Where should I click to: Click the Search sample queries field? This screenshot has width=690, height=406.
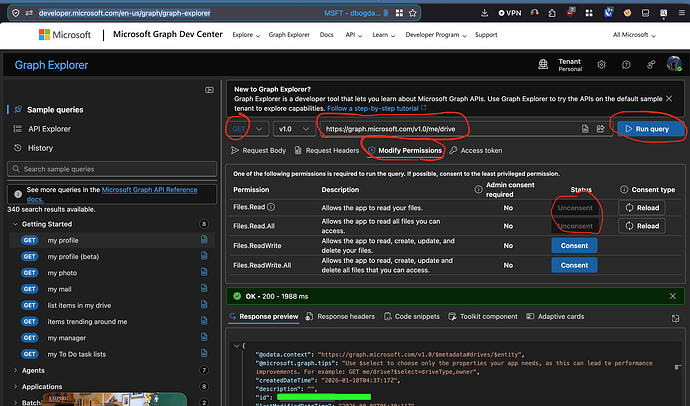[112, 169]
